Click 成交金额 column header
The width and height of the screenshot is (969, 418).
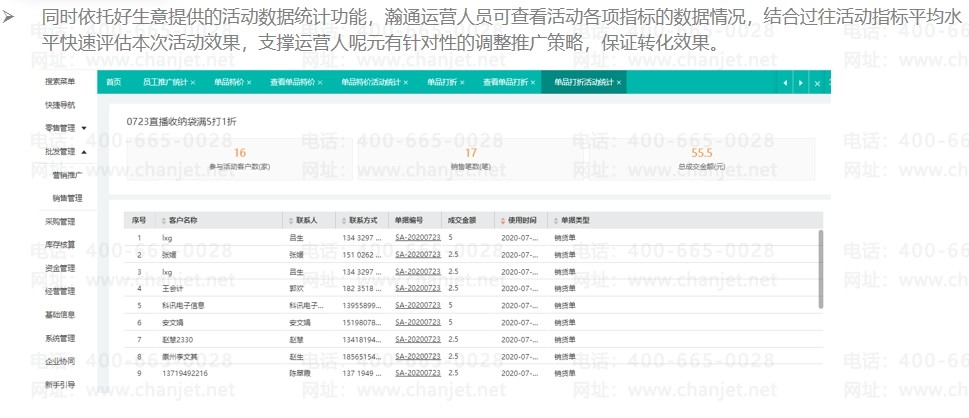461,221
